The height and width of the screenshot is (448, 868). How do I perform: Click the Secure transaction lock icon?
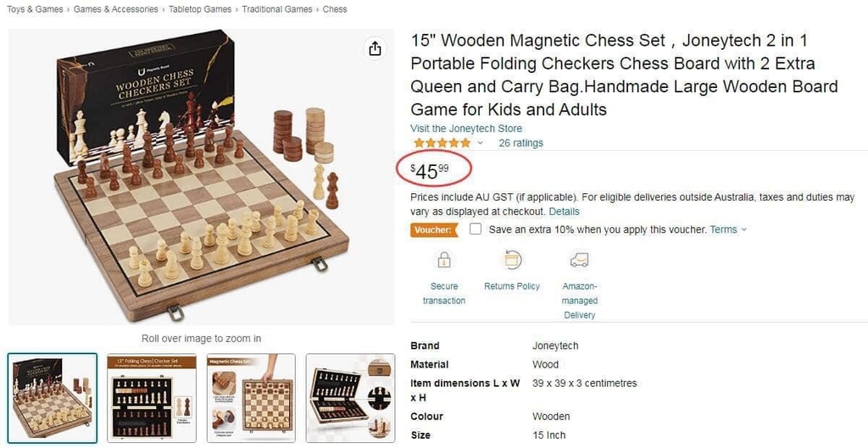[x=444, y=259]
